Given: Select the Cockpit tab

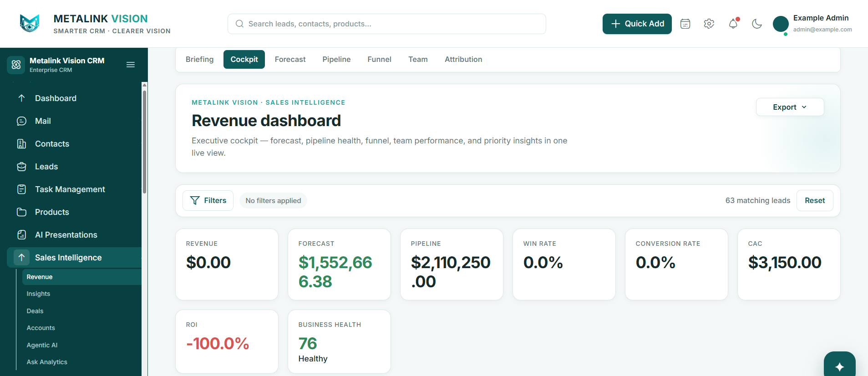Looking at the screenshot, I should [244, 60].
